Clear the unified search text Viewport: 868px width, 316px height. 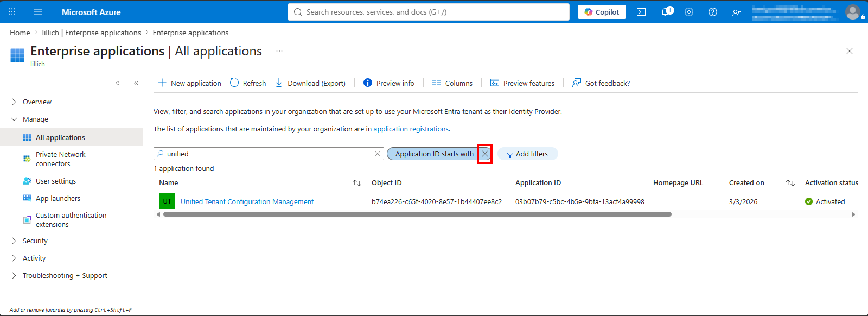click(x=378, y=154)
